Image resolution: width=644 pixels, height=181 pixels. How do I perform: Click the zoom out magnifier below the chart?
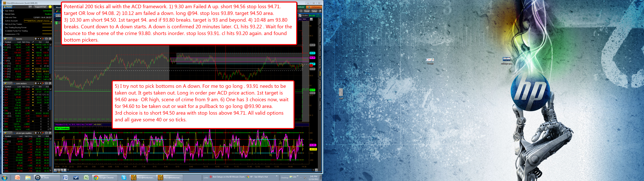point(62,170)
